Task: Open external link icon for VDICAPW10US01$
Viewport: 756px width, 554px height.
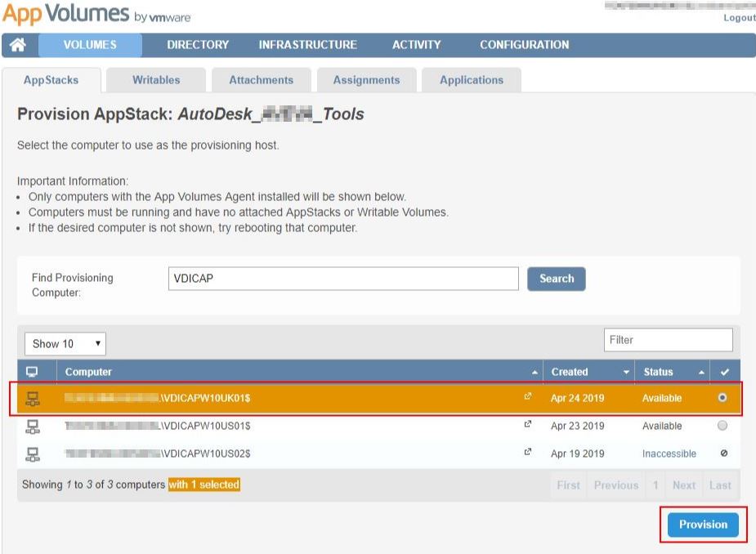Action: pos(528,424)
